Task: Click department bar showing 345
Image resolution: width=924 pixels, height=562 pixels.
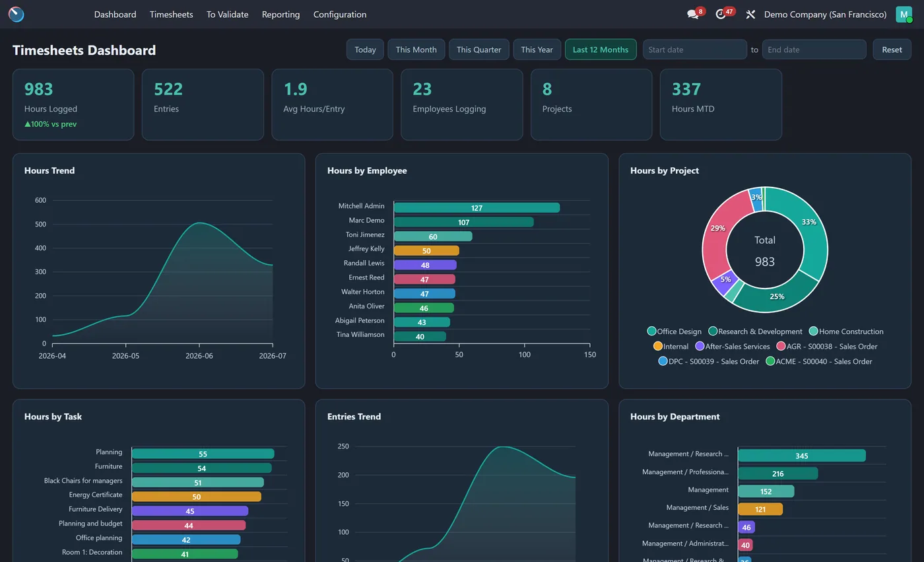Action: click(x=802, y=456)
